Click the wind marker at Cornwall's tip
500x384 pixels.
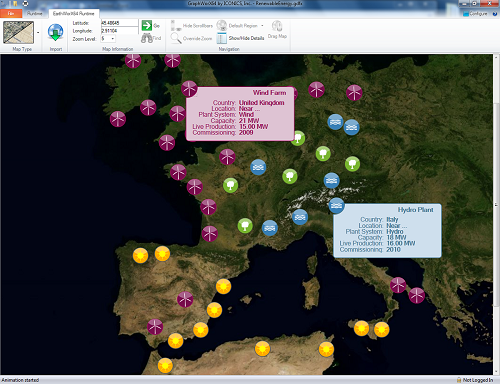(x=167, y=143)
